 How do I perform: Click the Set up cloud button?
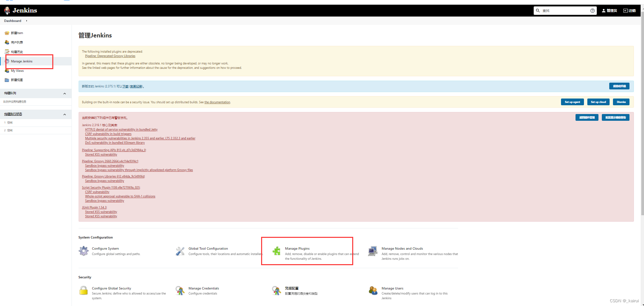[x=598, y=102]
